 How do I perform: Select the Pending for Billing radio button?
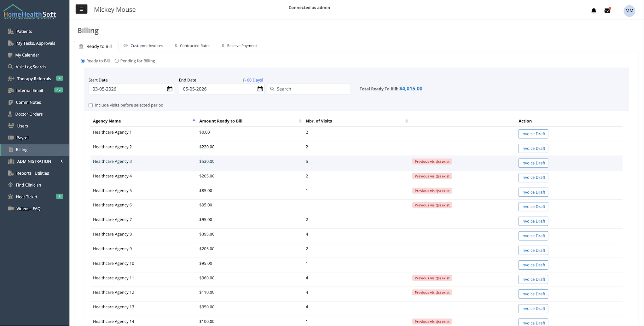coord(117,61)
